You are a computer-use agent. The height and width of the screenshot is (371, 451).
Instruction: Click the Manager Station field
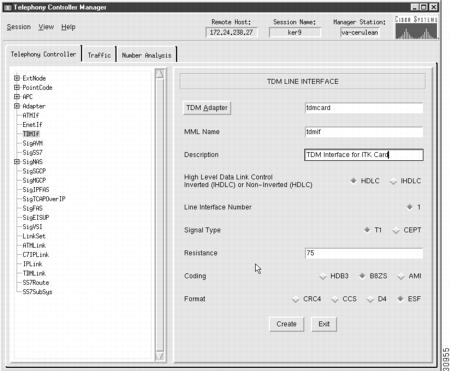point(359,33)
